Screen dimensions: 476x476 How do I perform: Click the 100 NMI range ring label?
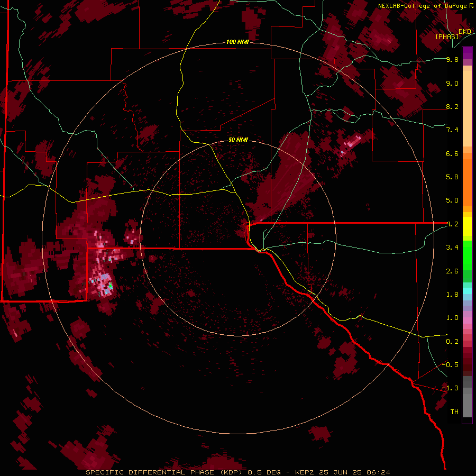pos(237,42)
